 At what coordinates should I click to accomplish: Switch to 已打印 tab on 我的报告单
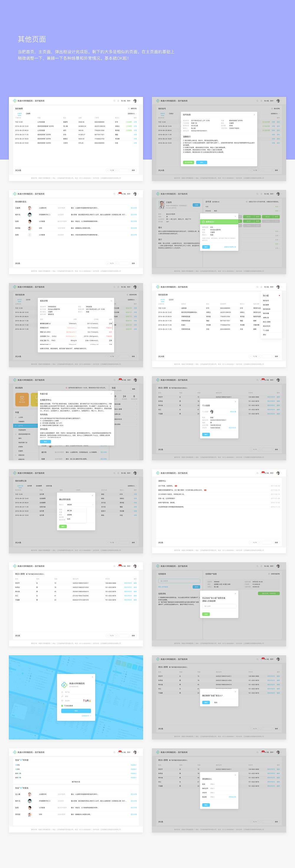pyautogui.click(x=28, y=300)
